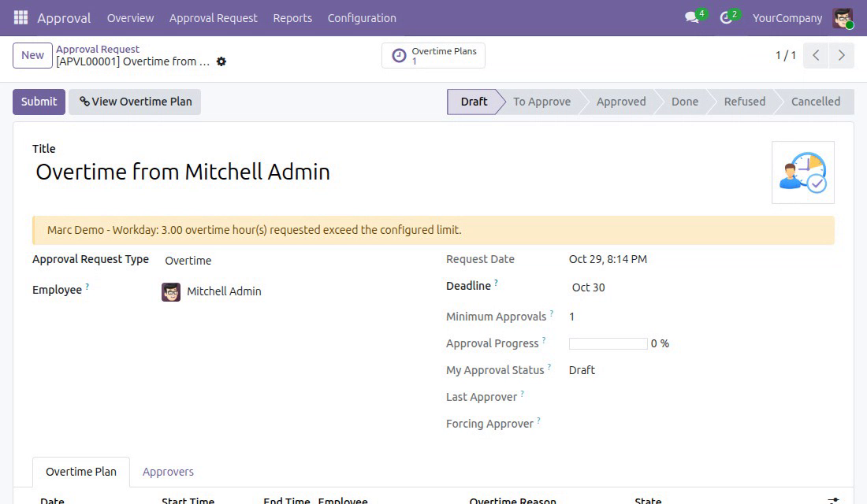
Task: Show help tooltip for Employee field
Action: 87,287
